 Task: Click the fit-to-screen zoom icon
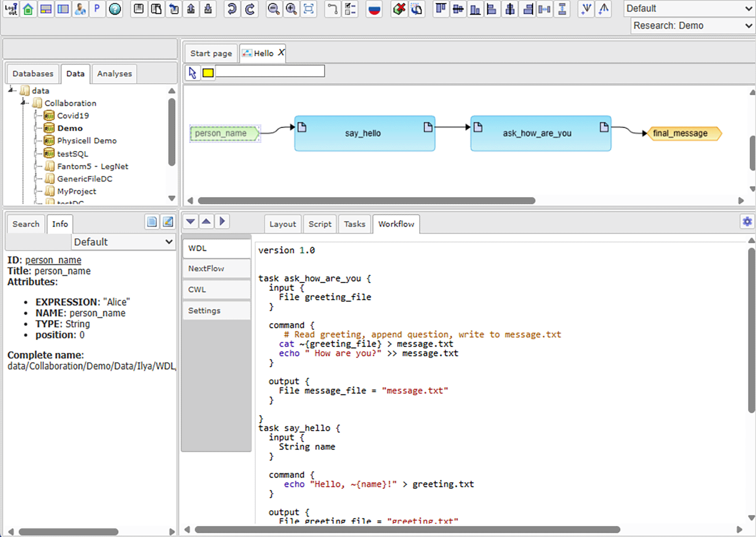pos(309,9)
